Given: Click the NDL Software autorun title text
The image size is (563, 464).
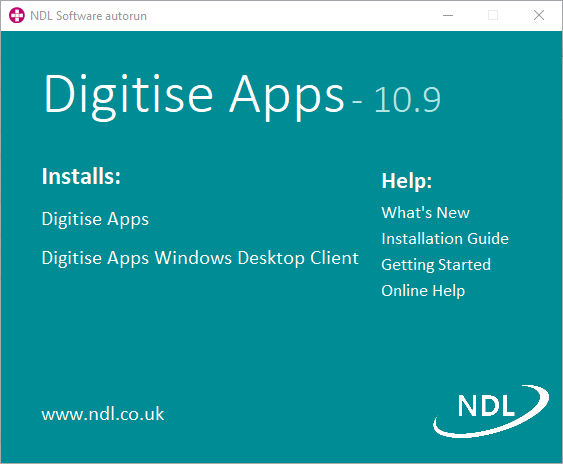Looking at the screenshot, I should click(88, 16).
